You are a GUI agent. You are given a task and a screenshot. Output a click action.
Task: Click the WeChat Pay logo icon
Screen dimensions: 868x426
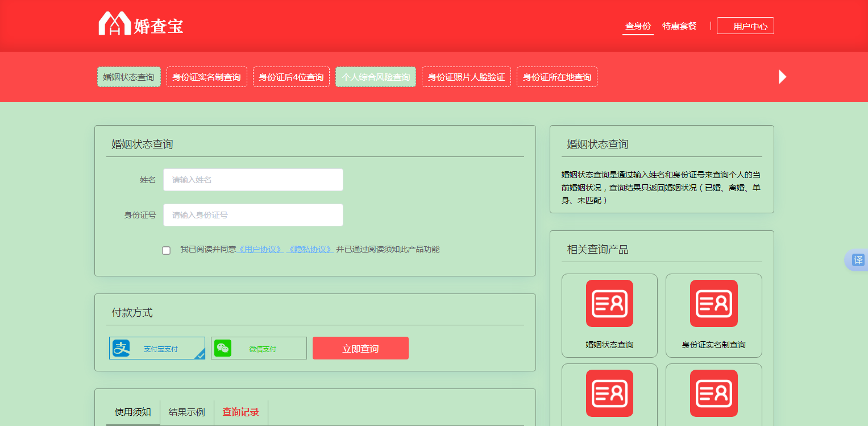[x=223, y=348]
